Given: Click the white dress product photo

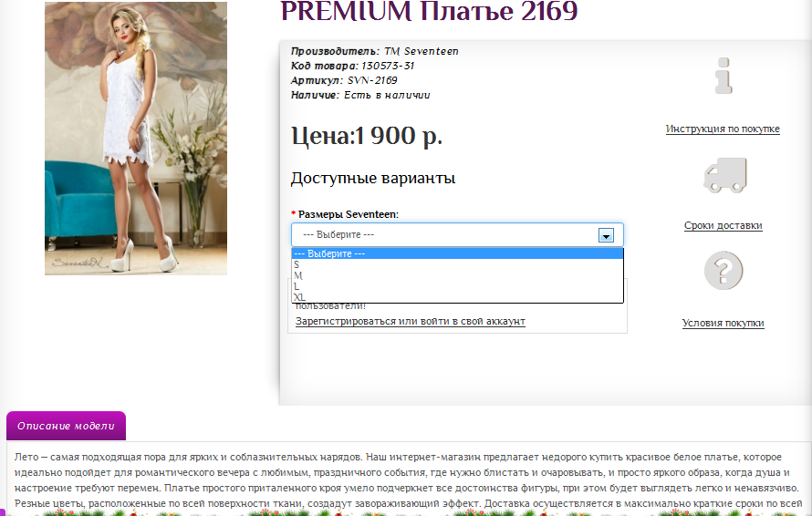Looking at the screenshot, I should [136, 139].
